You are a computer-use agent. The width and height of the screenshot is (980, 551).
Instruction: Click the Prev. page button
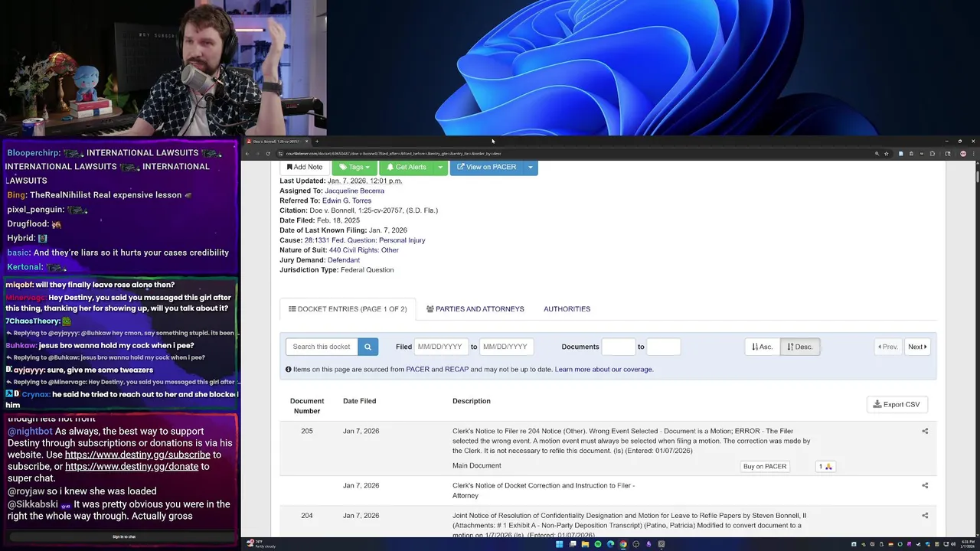[x=888, y=347]
